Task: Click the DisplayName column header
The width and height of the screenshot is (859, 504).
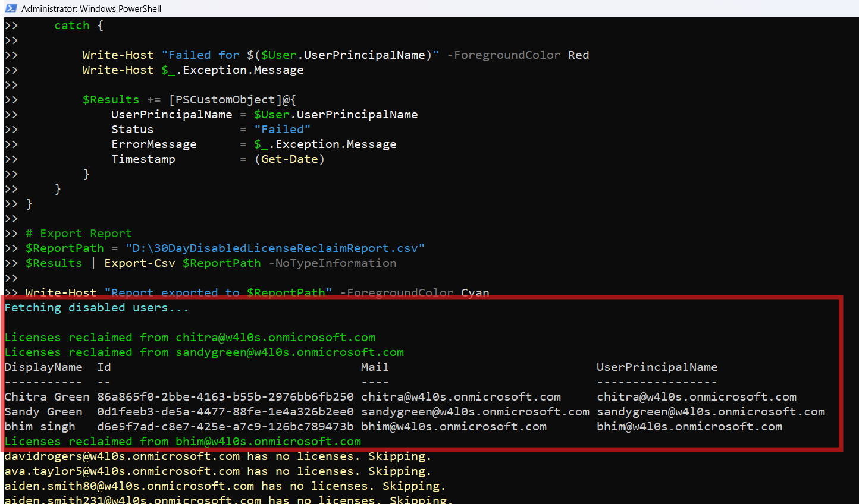Action: (43, 367)
